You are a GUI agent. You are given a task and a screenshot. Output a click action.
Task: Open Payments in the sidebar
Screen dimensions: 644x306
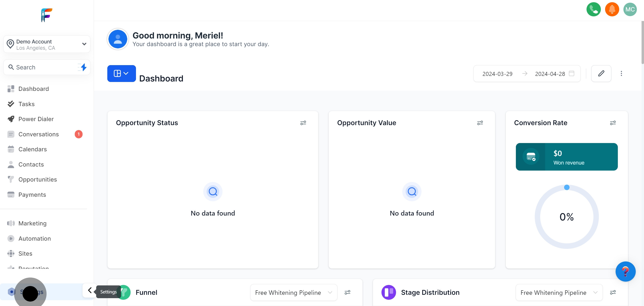(32, 195)
